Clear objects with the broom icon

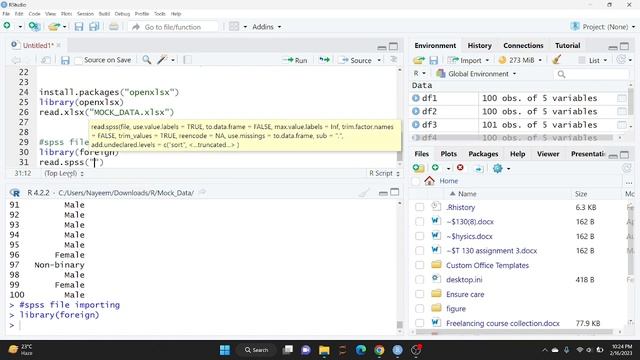(556, 60)
